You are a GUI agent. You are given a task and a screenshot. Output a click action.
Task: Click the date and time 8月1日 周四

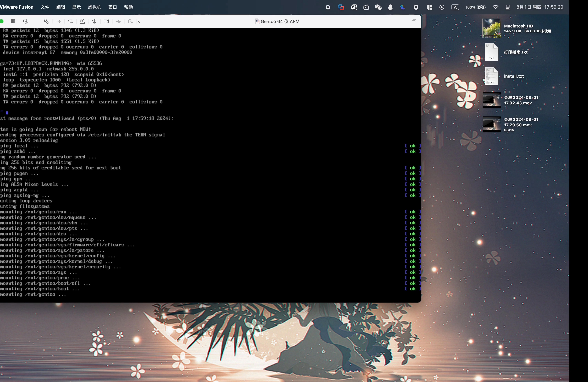tap(540, 7)
